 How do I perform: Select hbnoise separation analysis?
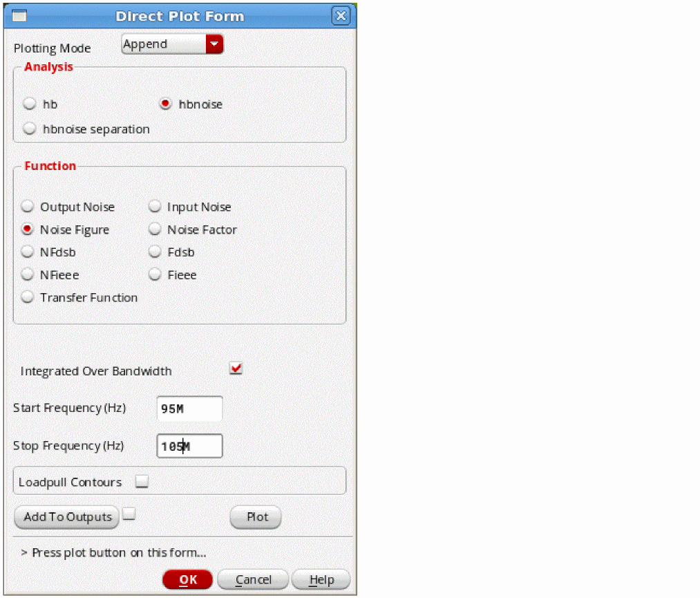(x=30, y=129)
